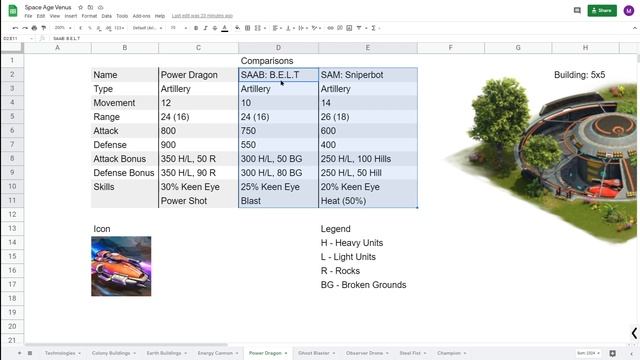640x360 pixels.
Task: Insert a link
Action: [x=330, y=28]
